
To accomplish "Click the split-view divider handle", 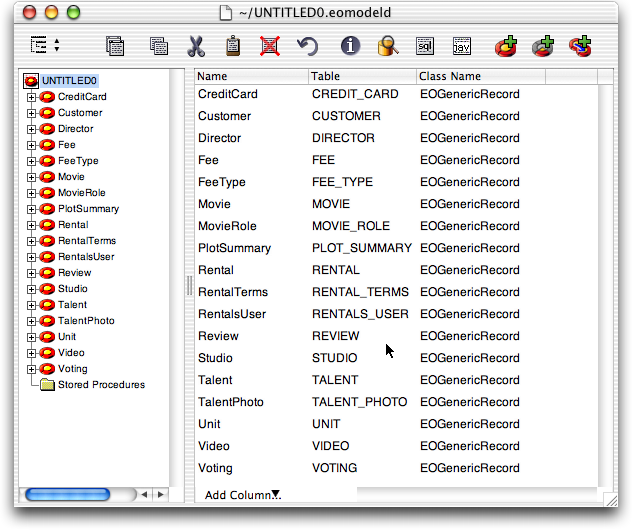I will 189,286.
